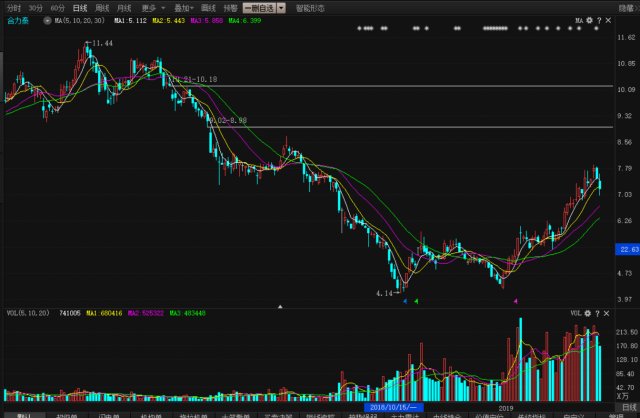This screenshot has width=640, height=418.
Task: Click the VOL panel help icon
Action: pos(597,313)
